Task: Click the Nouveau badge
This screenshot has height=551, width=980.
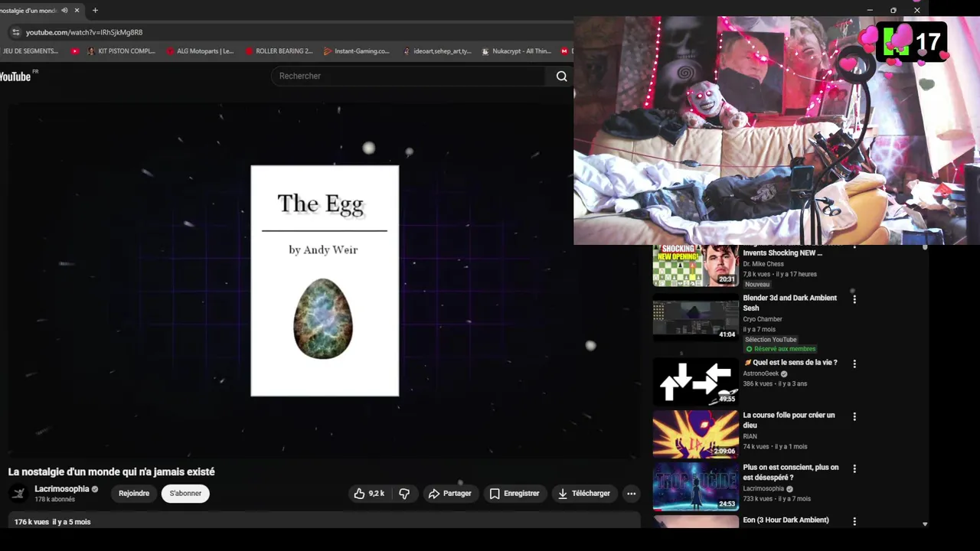Action: pyautogui.click(x=757, y=285)
